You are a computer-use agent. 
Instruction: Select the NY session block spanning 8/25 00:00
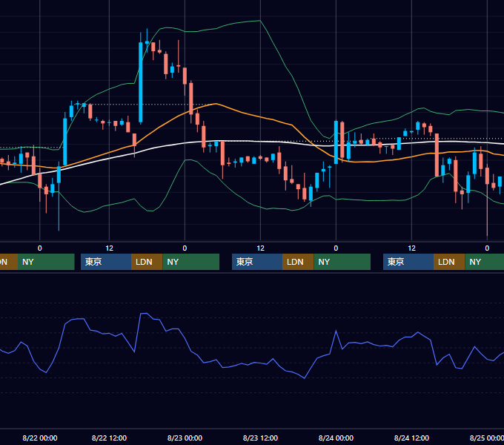pos(485,262)
